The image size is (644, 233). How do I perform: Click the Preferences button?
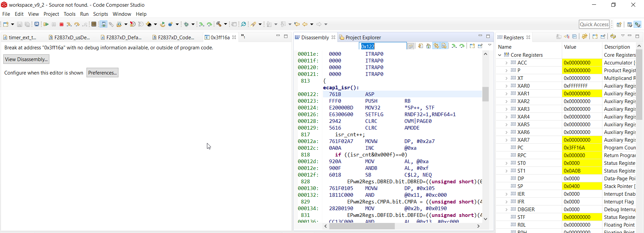point(102,73)
